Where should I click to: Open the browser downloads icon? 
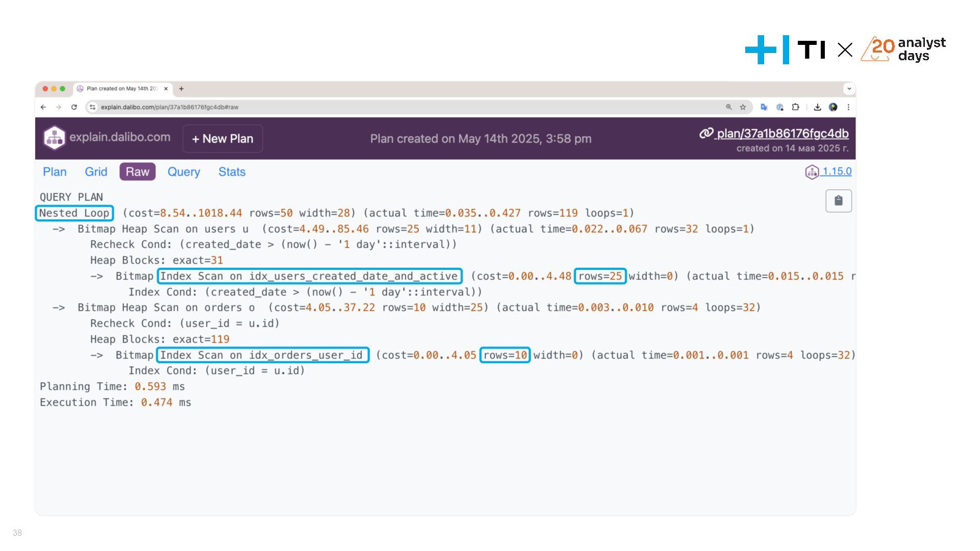tap(817, 107)
